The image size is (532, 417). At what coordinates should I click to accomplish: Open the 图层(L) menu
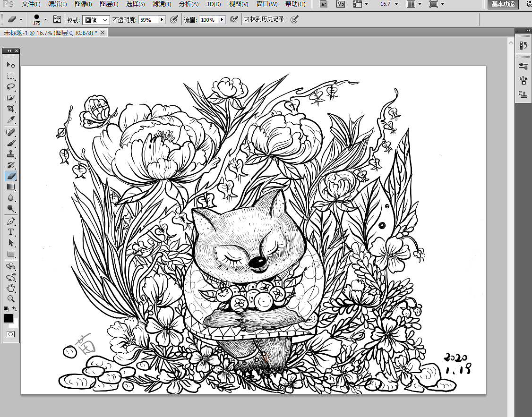pos(109,4)
